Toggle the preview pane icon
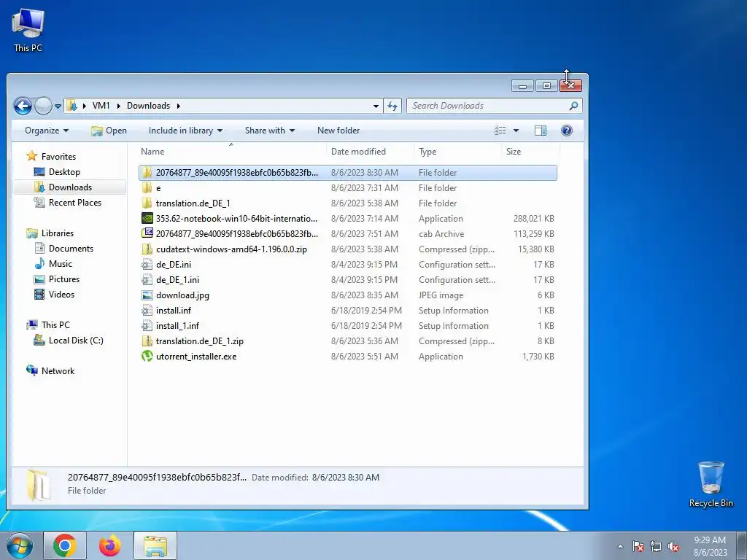Screen dimensions: 747x560 (541, 131)
